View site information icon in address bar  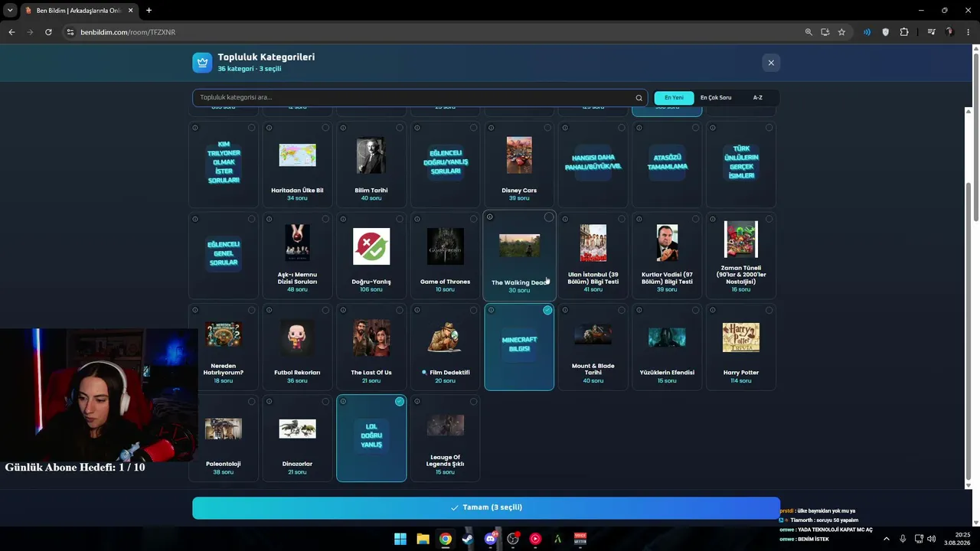click(70, 32)
